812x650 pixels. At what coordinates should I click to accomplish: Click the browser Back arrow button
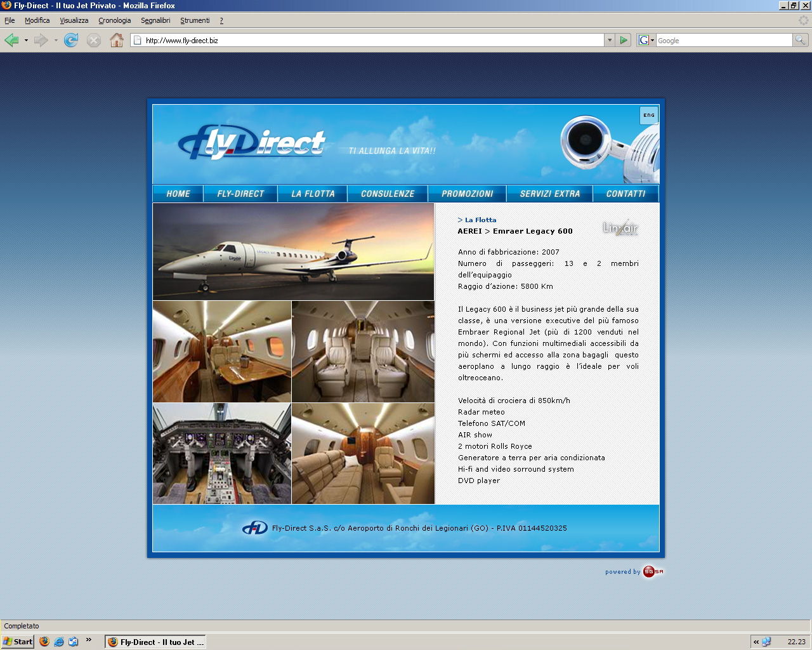pos(11,41)
